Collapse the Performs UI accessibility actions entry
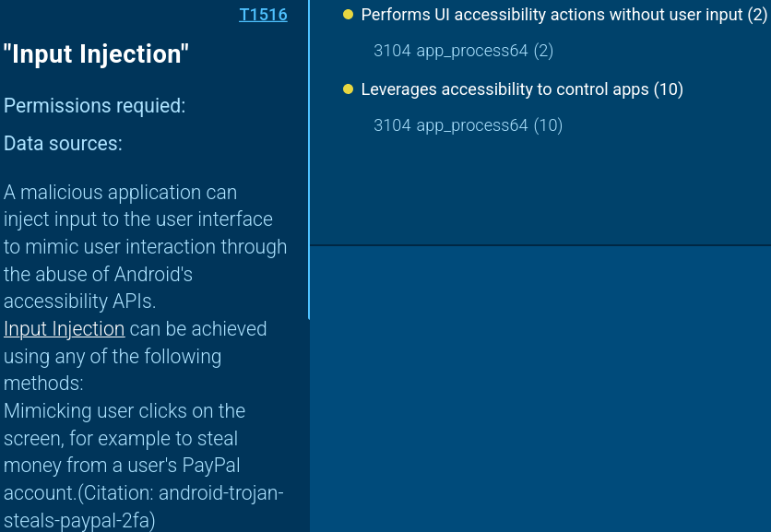Viewport: 771px width, 532px height. pyautogui.click(x=552, y=15)
